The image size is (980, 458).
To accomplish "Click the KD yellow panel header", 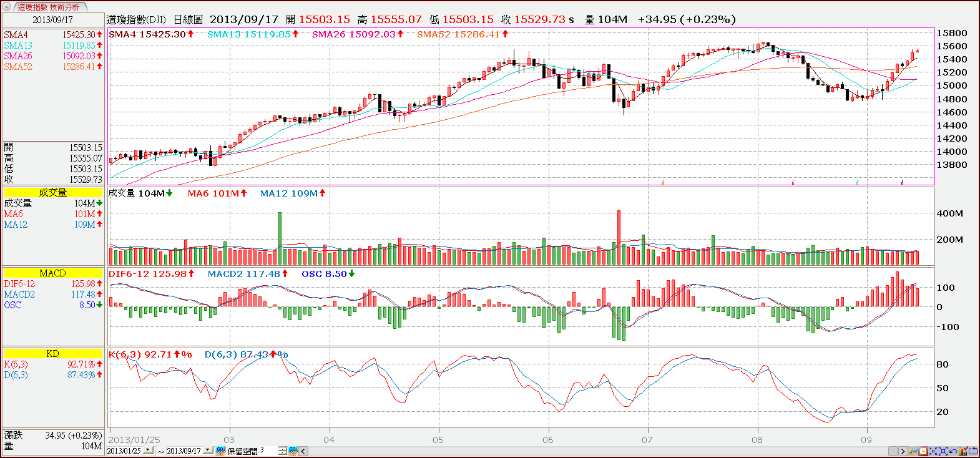I will (53, 353).
